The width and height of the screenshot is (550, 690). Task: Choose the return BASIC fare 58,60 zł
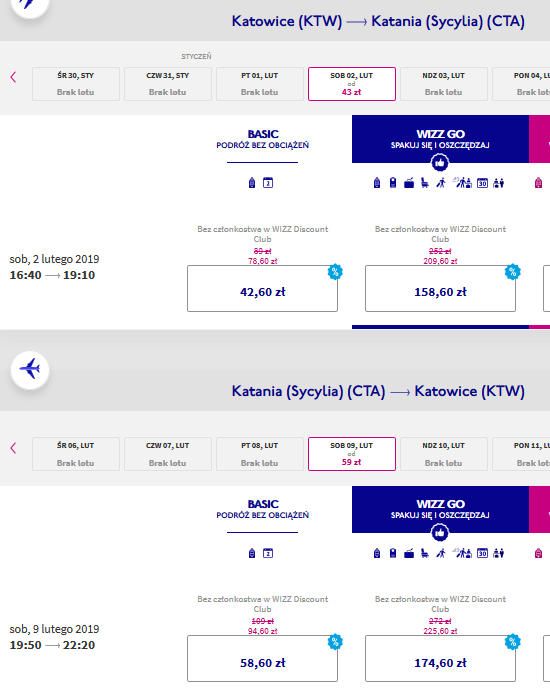click(x=262, y=659)
